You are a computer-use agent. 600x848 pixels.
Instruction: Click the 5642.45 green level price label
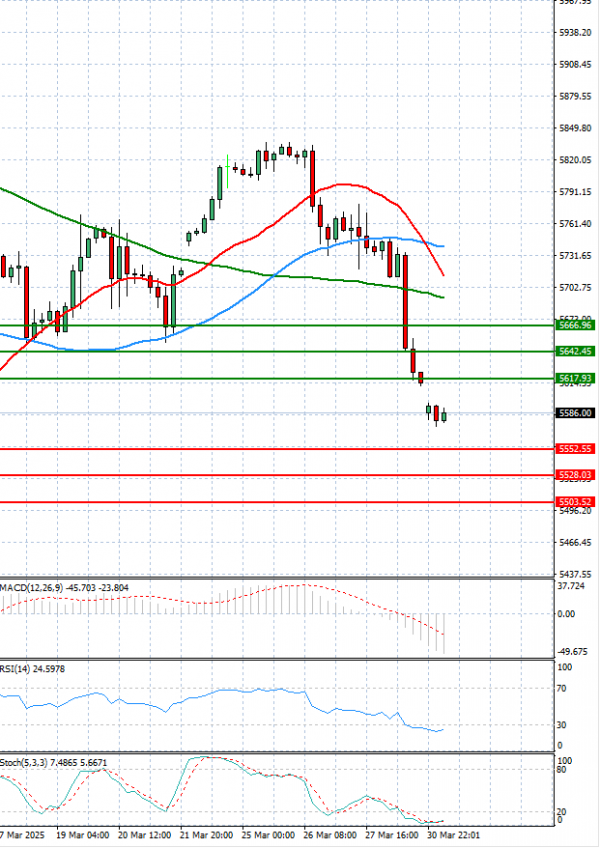(575, 352)
